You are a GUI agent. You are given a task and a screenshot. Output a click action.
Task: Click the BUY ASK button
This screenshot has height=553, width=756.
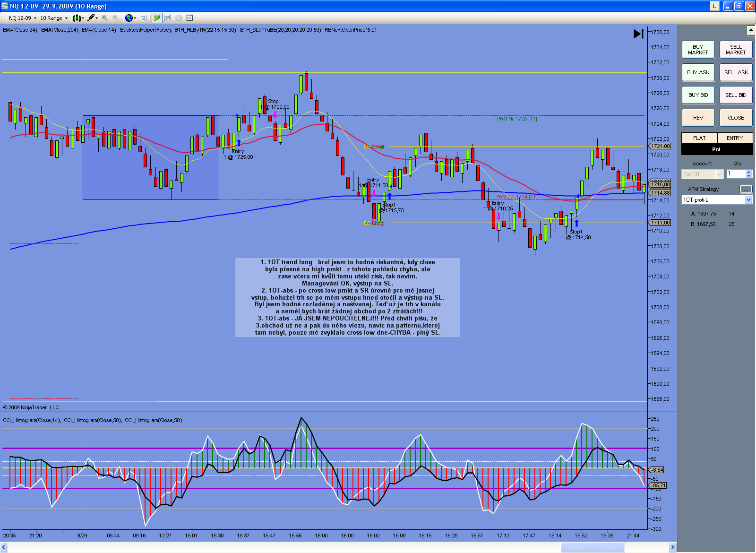click(x=698, y=72)
